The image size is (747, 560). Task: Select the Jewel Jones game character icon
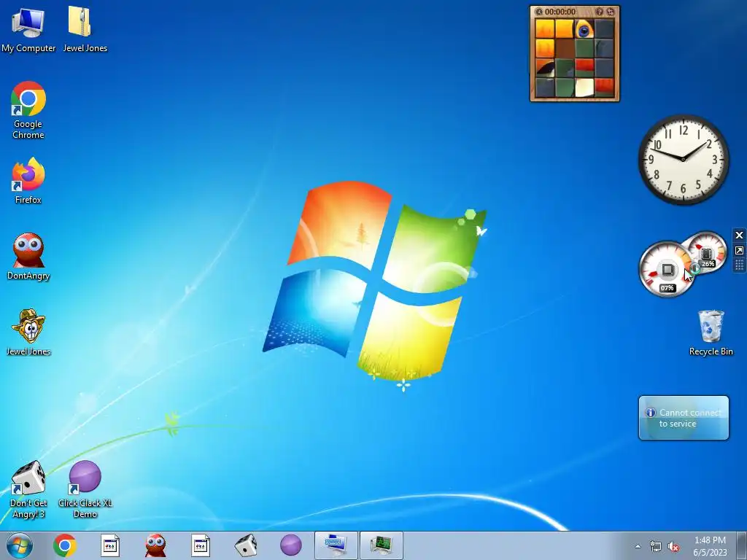pos(28,332)
